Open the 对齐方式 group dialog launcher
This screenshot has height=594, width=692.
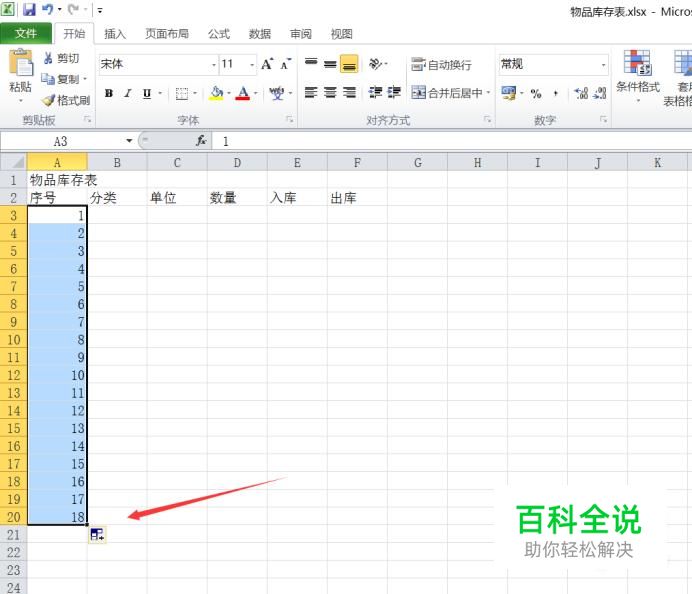tap(487, 119)
